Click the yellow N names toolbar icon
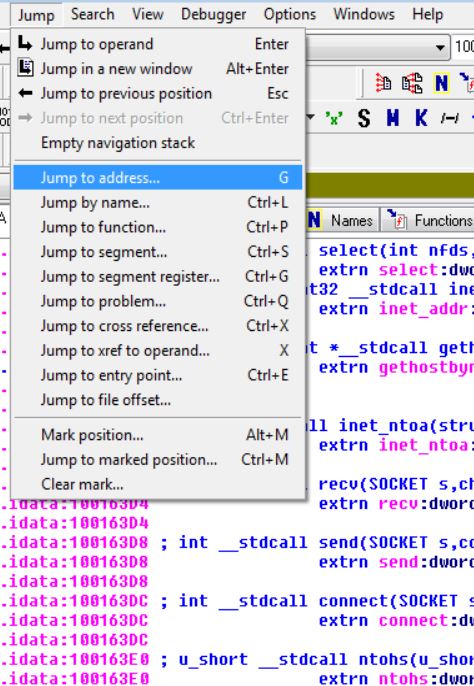 (441, 83)
